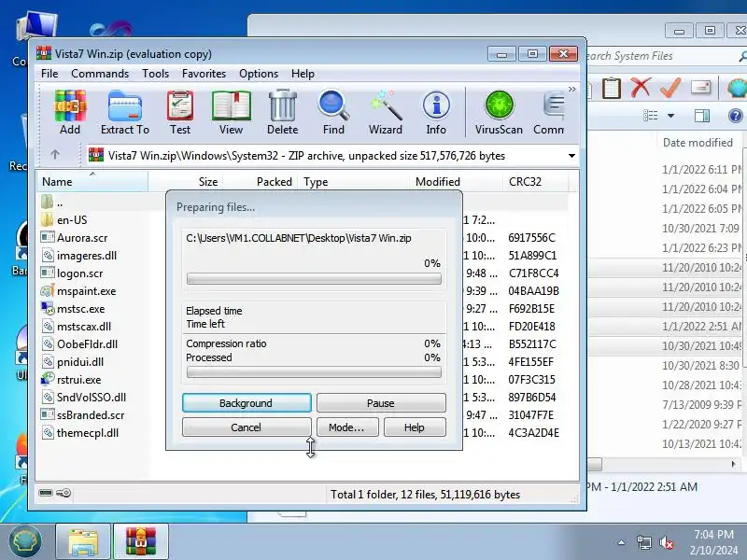Expand the toolbar overflow chevron

pyautogui.click(x=572, y=89)
